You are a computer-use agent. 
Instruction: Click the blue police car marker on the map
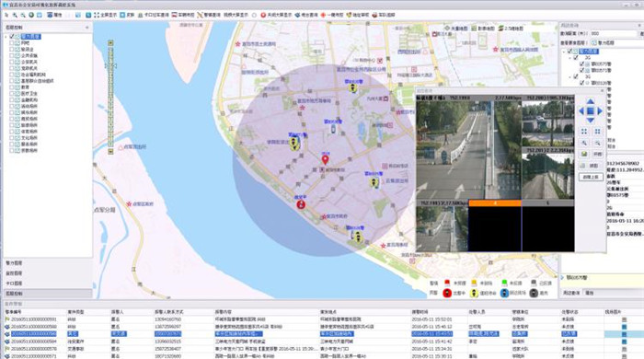[333, 130]
